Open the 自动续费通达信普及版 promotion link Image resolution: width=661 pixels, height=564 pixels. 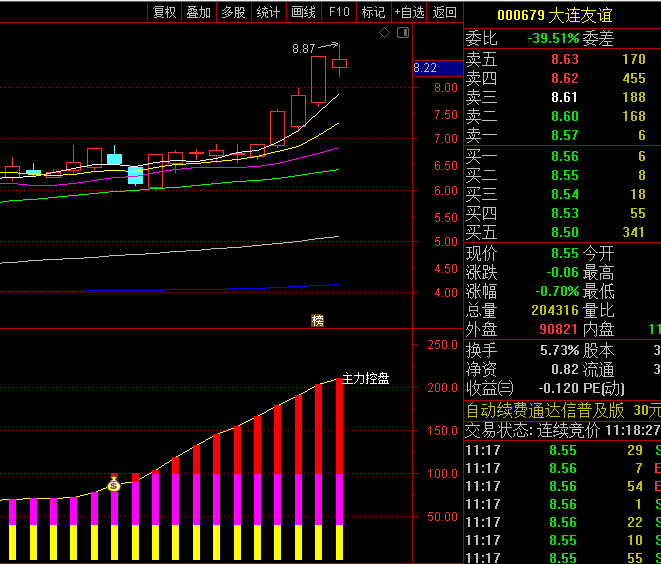coord(545,410)
